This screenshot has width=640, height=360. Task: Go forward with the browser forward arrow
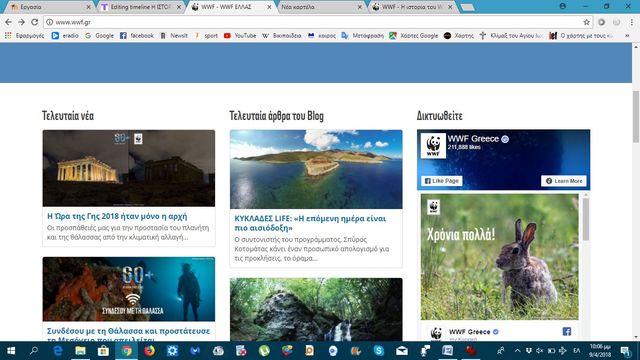21,22
